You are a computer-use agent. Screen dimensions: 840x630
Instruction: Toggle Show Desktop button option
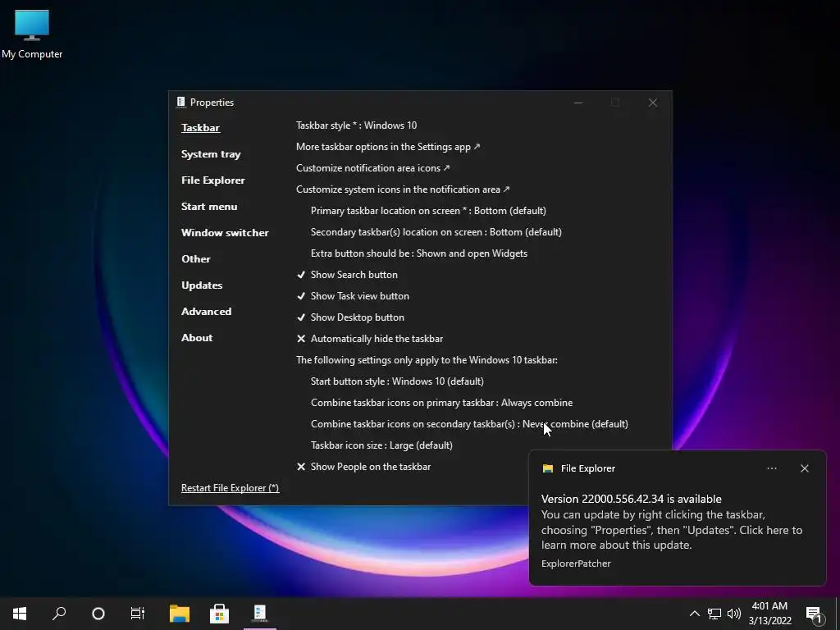coord(350,317)
